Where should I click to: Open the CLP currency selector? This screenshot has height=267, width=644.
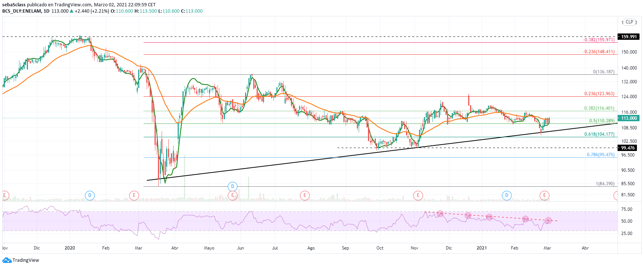(629, 22)
